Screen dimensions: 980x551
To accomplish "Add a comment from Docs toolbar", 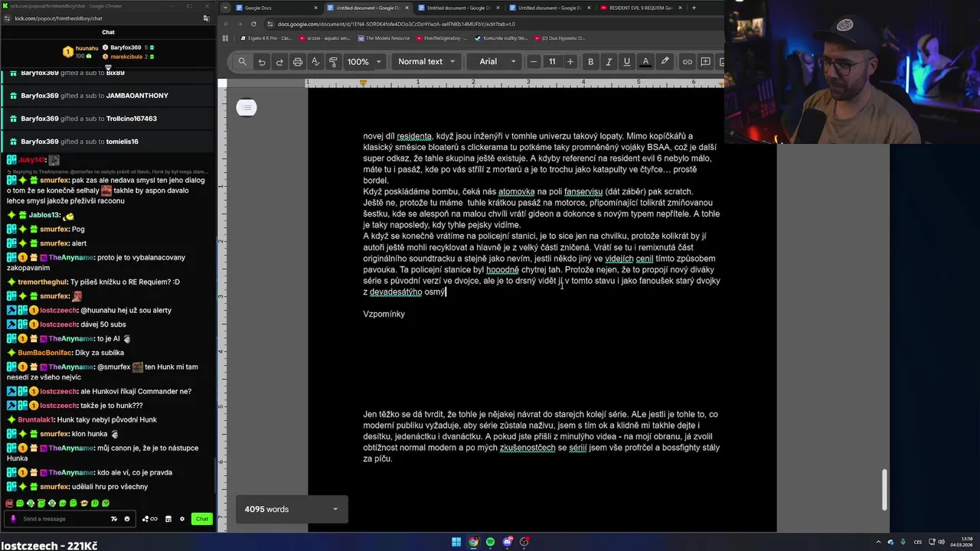I will coord(705,62).
